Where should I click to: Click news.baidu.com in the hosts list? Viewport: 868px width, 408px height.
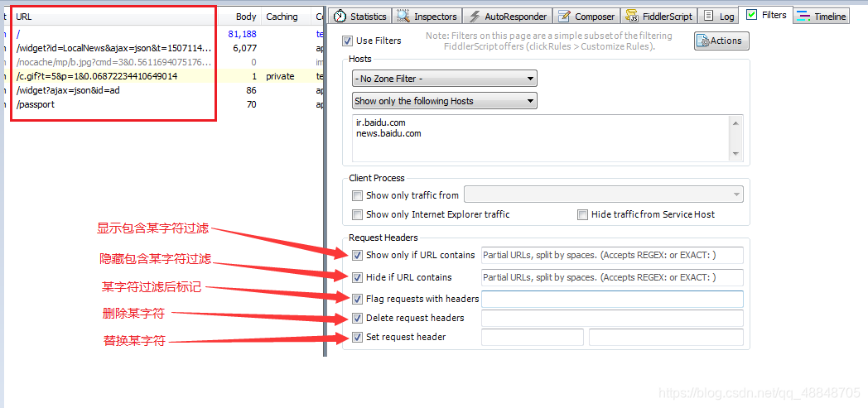coord(388,133)
